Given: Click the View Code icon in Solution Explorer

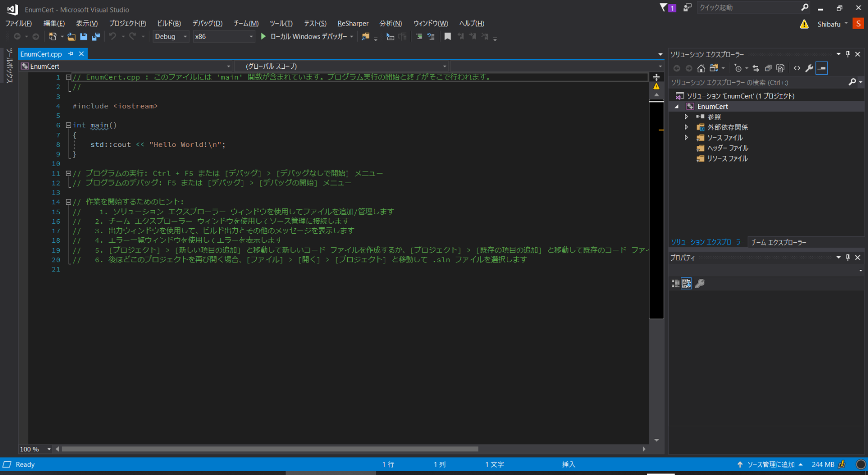Looking at the screenshot, I should click(x=797, y=68).
